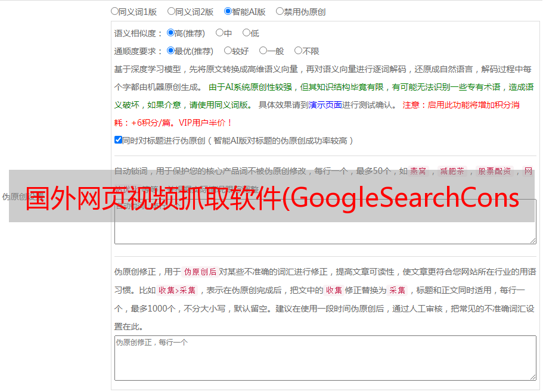
Task: Set 语义相似度 to 低
Action: tap(246, 33)
